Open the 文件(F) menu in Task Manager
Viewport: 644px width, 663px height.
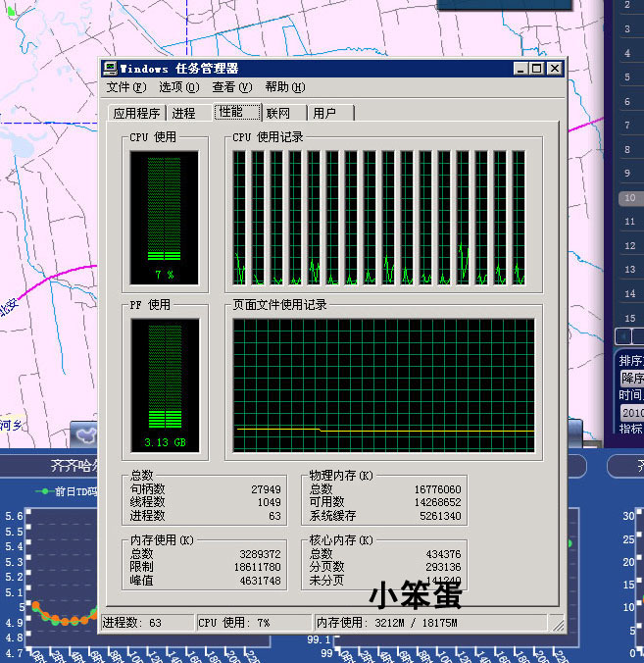pyautogui.click(x=125, y=87)
